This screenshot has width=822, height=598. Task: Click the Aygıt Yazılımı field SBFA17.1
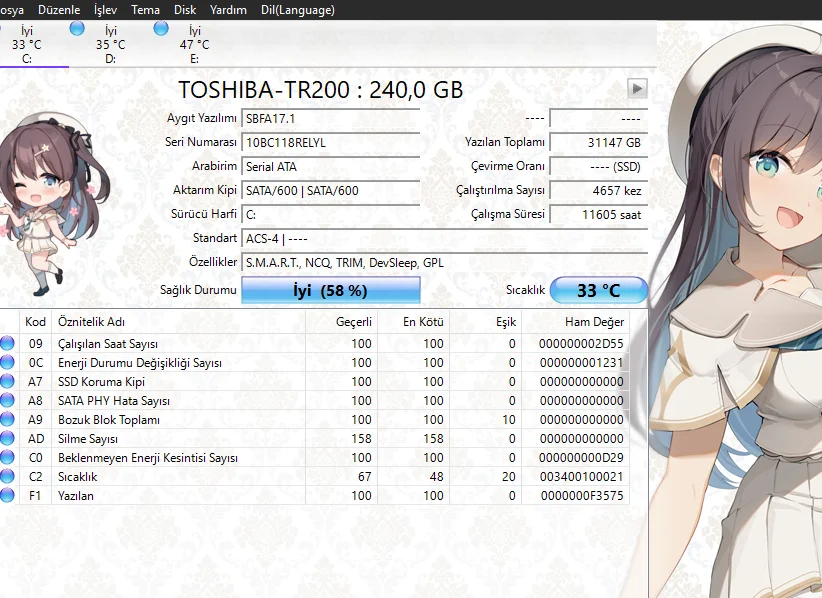click(331, 118)
